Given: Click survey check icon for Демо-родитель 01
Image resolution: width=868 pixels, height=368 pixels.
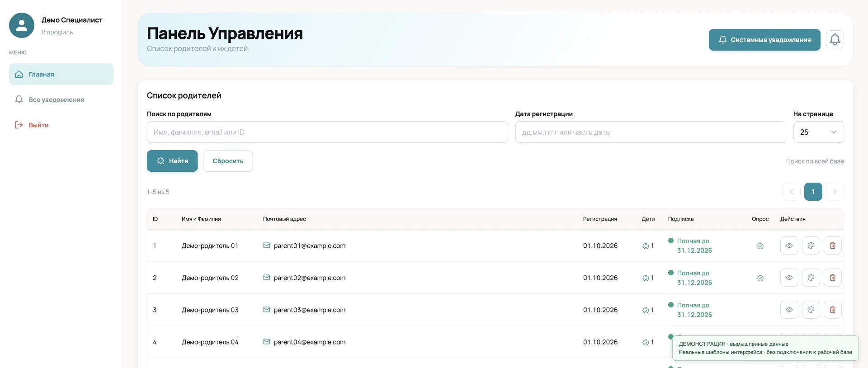Looking at the screenshot, I should pos(760,246).
